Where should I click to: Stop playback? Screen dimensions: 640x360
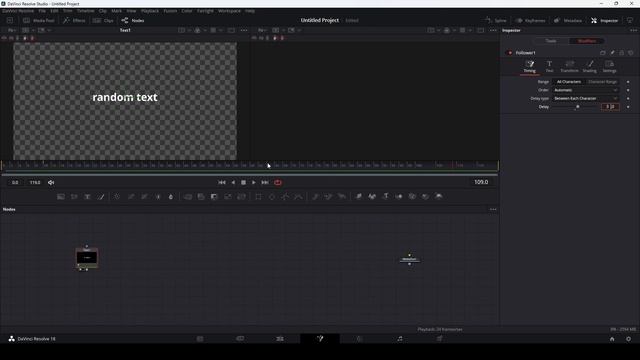coord(243,182)
